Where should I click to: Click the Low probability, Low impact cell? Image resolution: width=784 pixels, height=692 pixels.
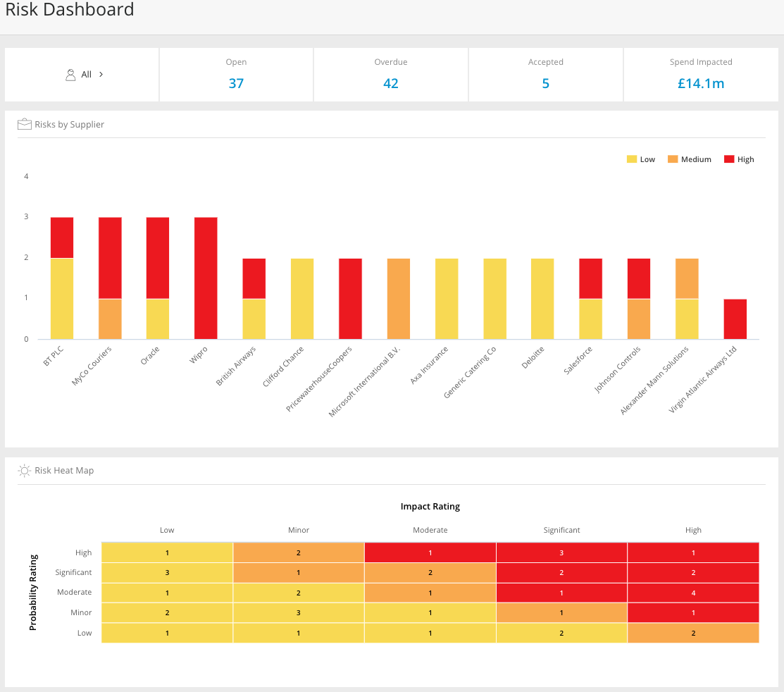167,633
